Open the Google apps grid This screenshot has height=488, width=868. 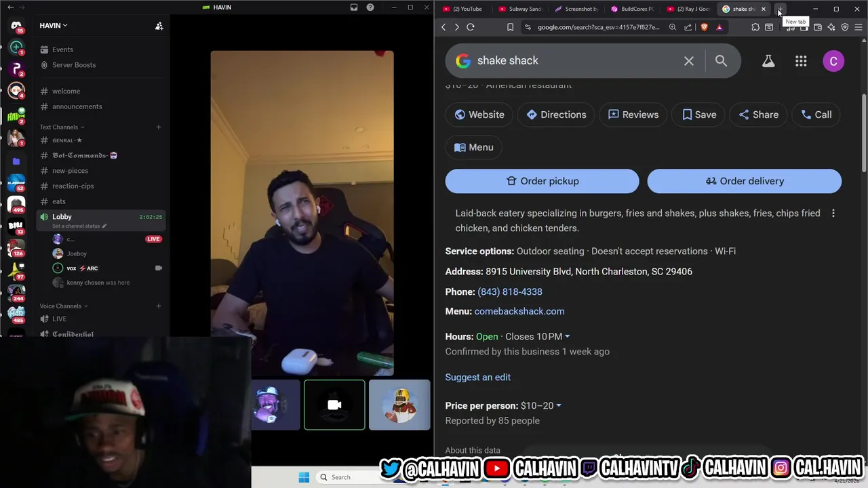click(x=801, y=61)
